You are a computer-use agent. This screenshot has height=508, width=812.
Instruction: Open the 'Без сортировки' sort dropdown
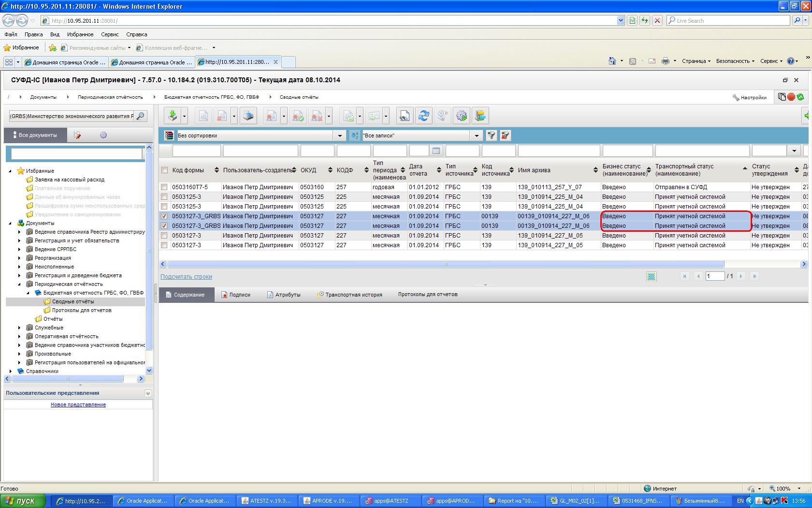[340, 135]
